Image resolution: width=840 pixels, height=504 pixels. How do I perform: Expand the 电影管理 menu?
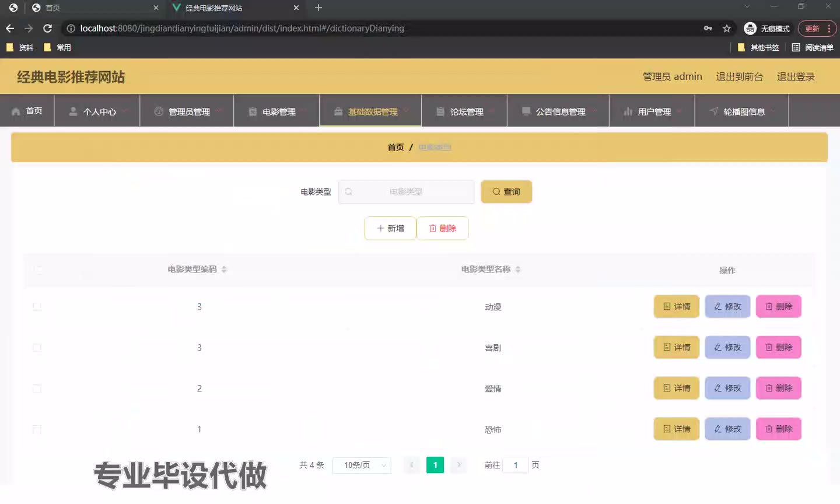(x=276, y=111)
